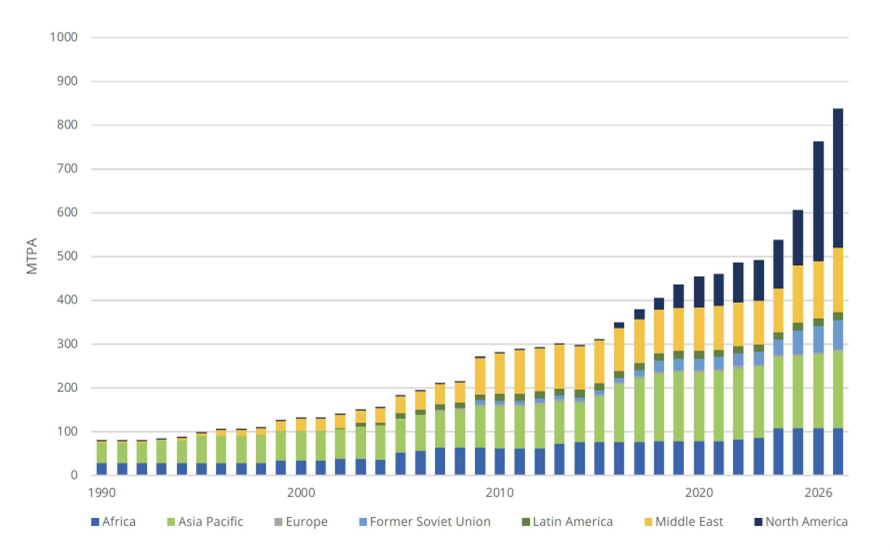Click the 1000 y-axis label
Viewport: 892px width, 553px height.
click(64, 38)
